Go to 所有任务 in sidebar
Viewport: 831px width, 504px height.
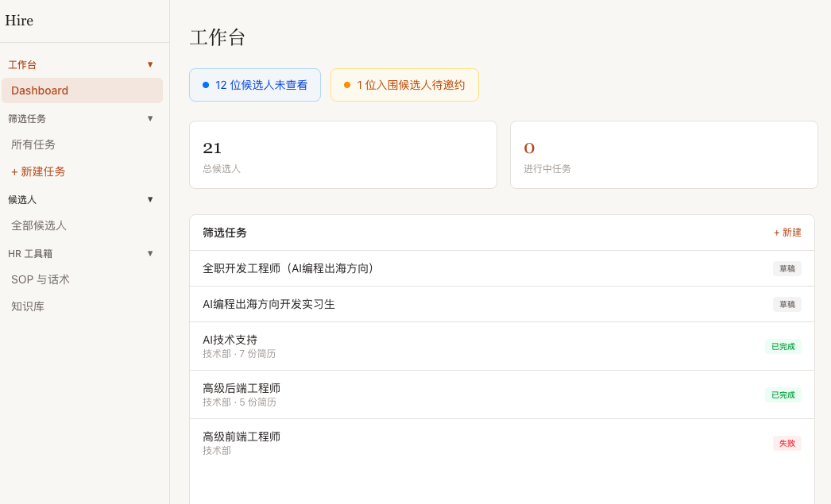(33, 144)
